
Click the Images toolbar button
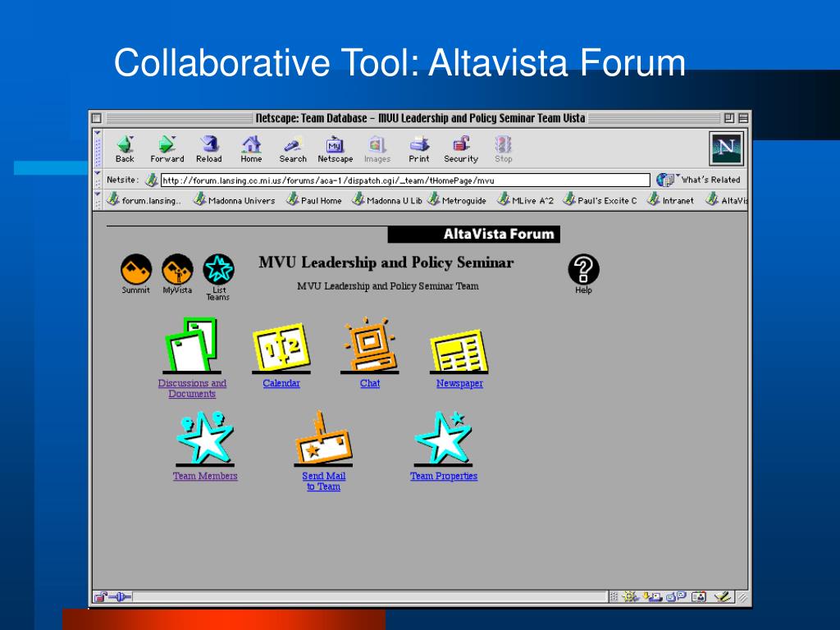tap(377, 149)
